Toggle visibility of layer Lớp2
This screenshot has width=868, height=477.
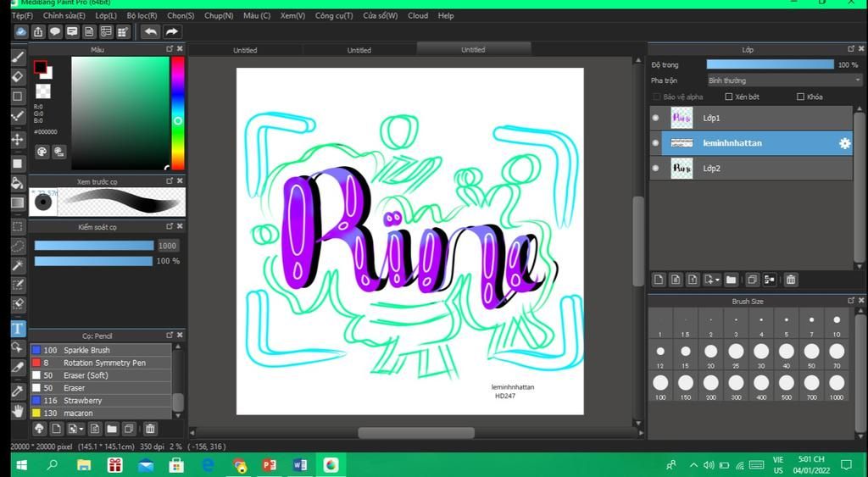[x=656, y=169]
